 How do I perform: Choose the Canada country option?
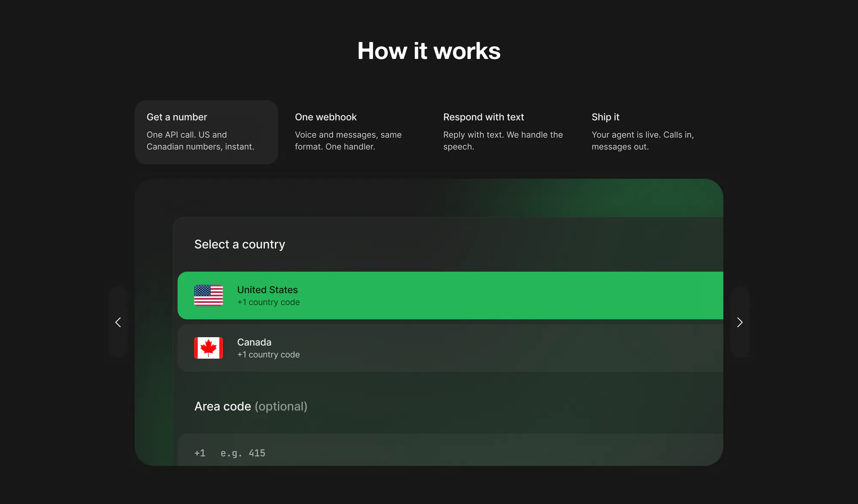pyautogui.click(x=450, y=348)
